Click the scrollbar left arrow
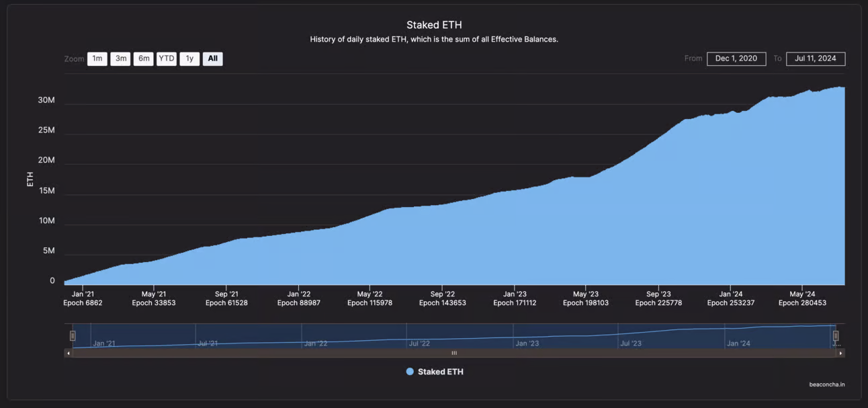 (x=68, y=353)
